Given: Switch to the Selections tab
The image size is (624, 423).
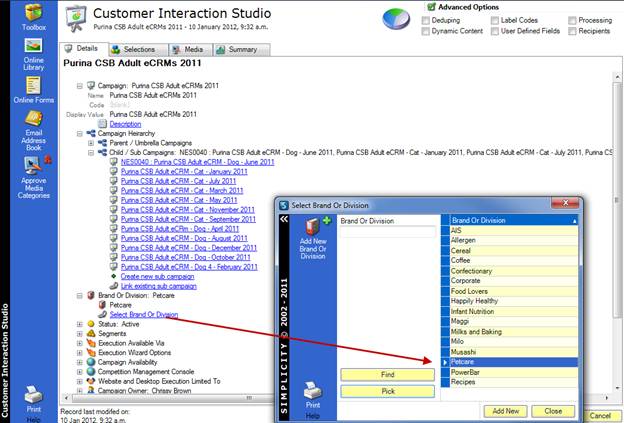Looking at the screenshot, I should pos(138,50).
